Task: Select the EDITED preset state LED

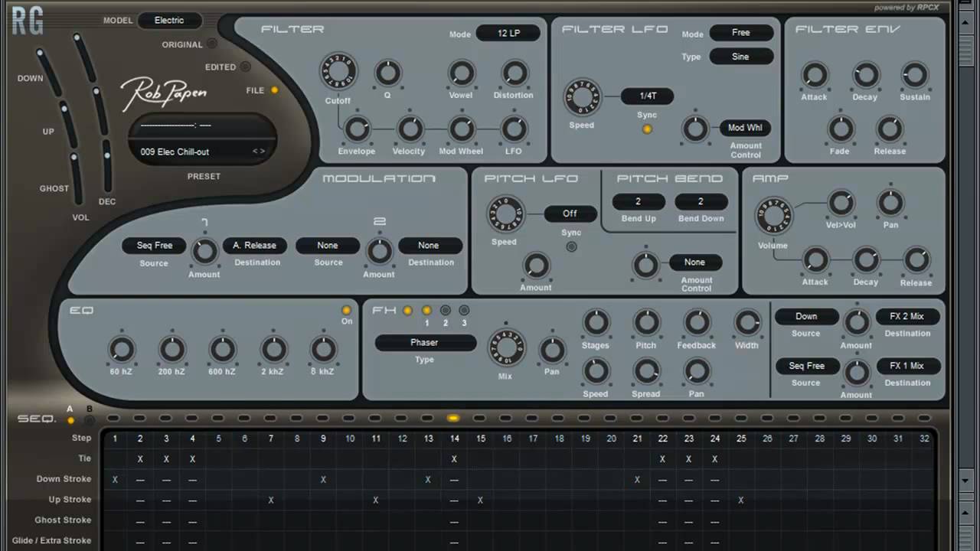Action: [x=245, y=67]
